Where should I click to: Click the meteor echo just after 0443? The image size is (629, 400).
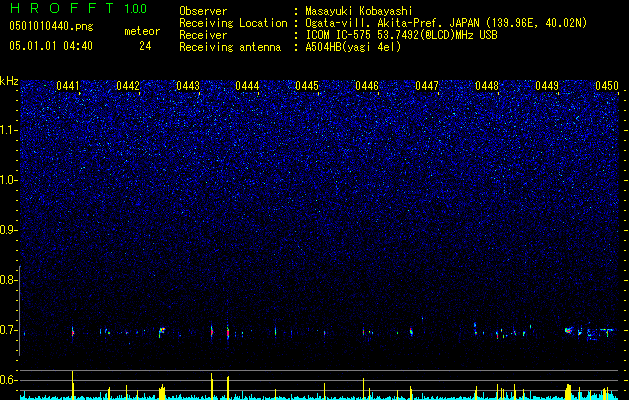(212, 331)
